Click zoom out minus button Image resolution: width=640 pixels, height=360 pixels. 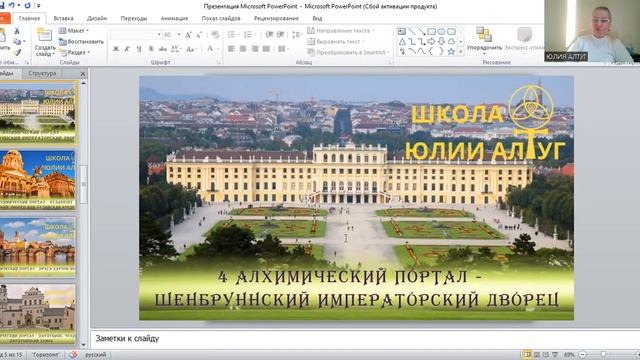pos(583,355)
